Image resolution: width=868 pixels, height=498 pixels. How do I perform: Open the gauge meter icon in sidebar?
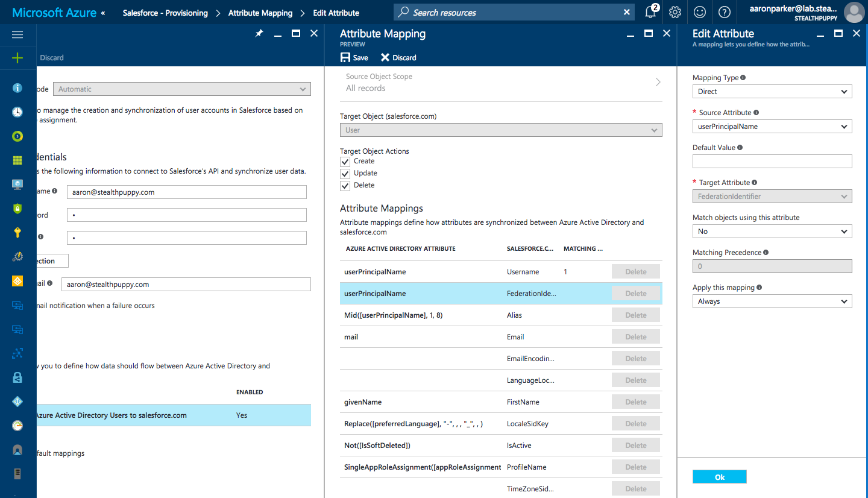pos(17,426)
